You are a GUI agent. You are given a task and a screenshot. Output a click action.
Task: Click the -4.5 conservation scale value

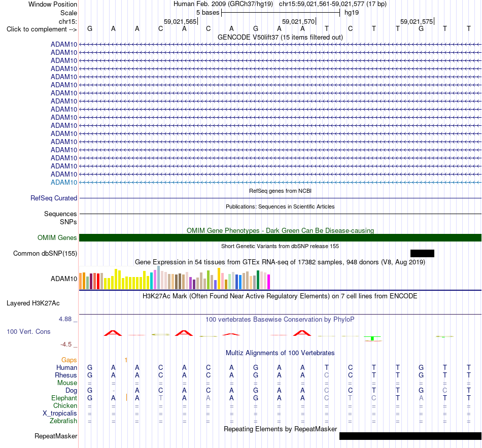tap(66, 344)
